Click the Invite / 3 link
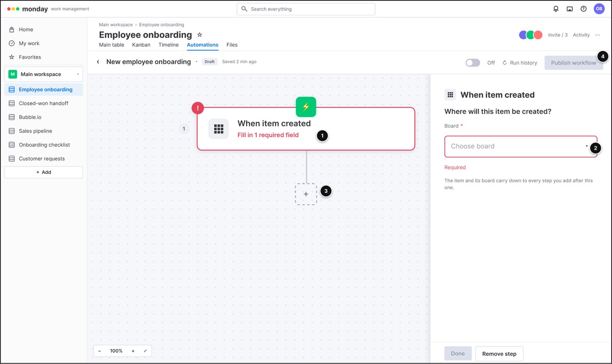 tap(558, 35)
